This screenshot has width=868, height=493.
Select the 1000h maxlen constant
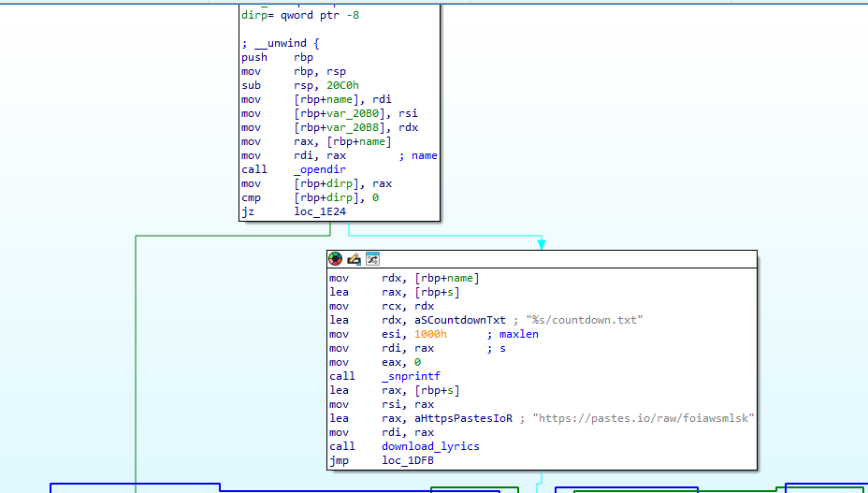point(430,334)
